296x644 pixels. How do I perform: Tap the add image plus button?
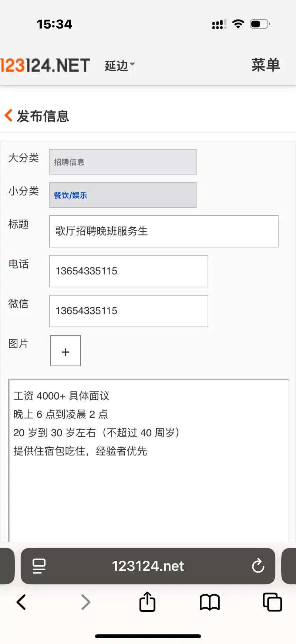65,351
